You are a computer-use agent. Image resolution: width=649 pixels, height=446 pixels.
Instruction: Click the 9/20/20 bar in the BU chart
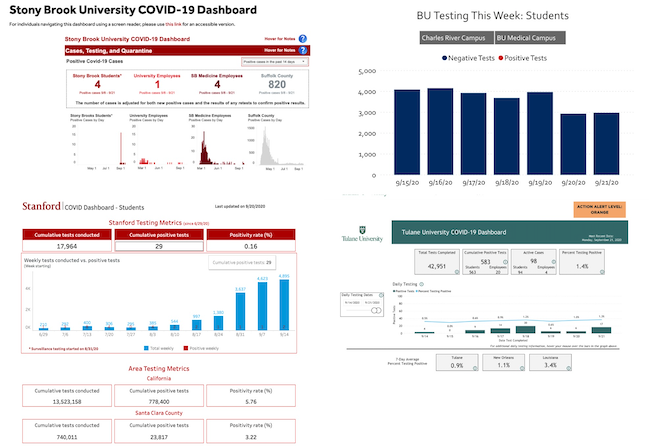tap(573, 144)
